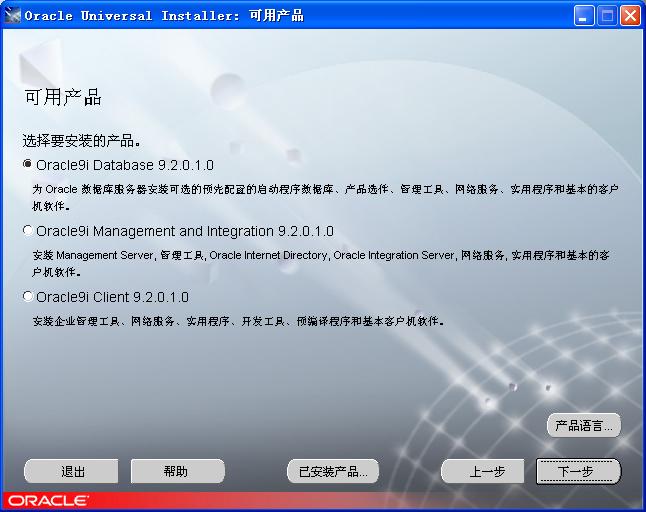Screen dimensions: 646x512
Task: Close the Oracle Universal Installer window
Action: (630, 16)
